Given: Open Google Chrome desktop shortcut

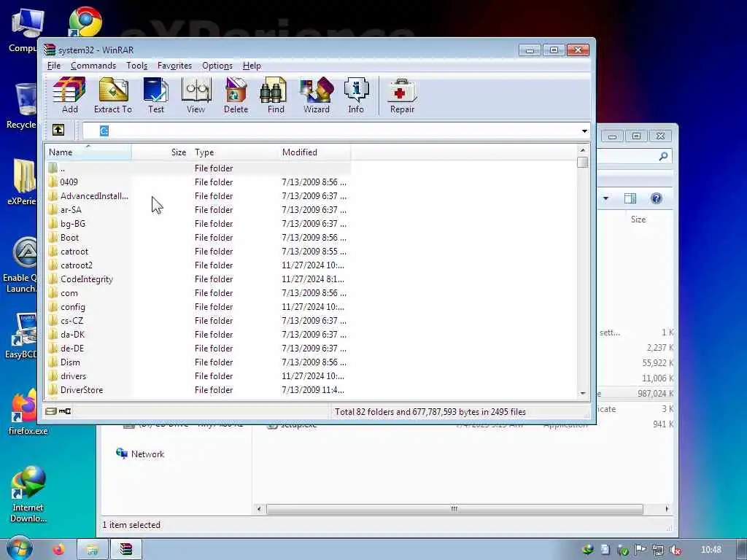Looking at the screenshot, I should pos(85,22).
